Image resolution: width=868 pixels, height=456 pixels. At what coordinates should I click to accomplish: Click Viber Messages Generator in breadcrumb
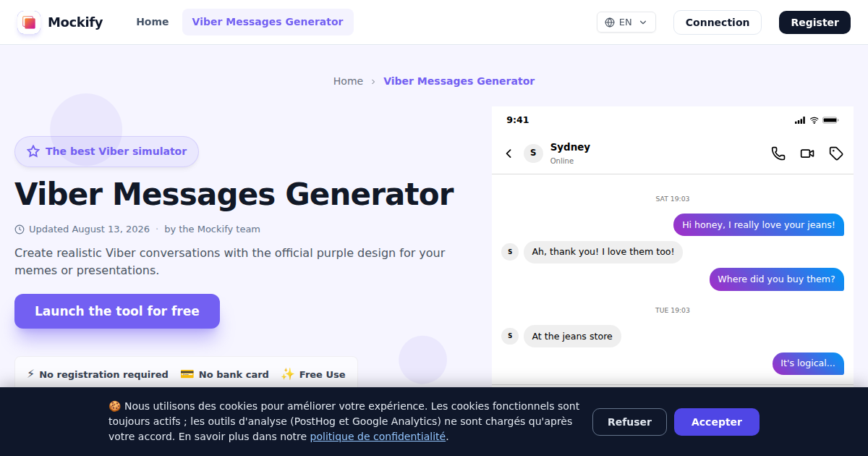click(x=459, y=81)
